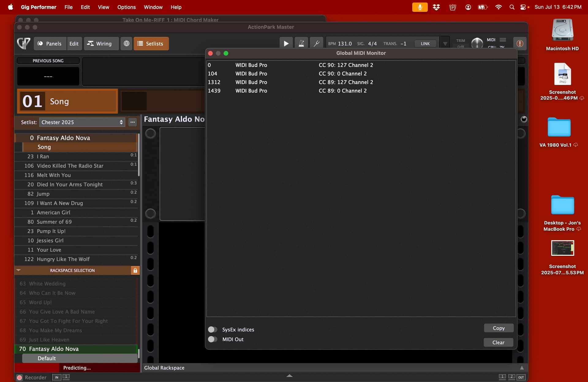Enable the MIDI Out toggle
Viewport: 588px width, 382px height.
pos(213,339)
